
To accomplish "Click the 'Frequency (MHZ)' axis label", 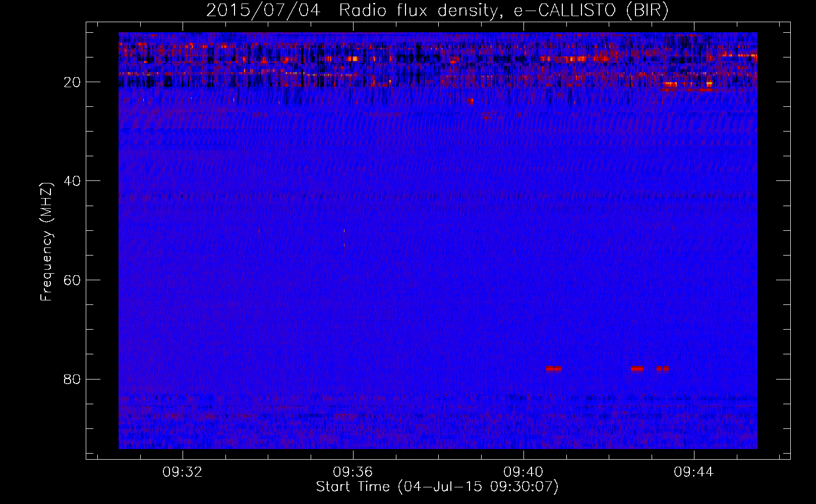I will pos(46,242).
